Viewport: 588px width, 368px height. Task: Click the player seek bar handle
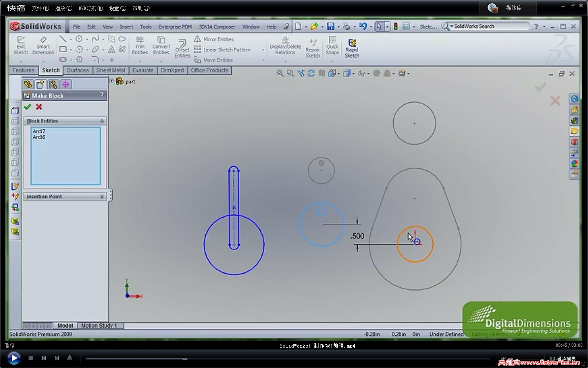pyautogui.click(x=185, y=359)
